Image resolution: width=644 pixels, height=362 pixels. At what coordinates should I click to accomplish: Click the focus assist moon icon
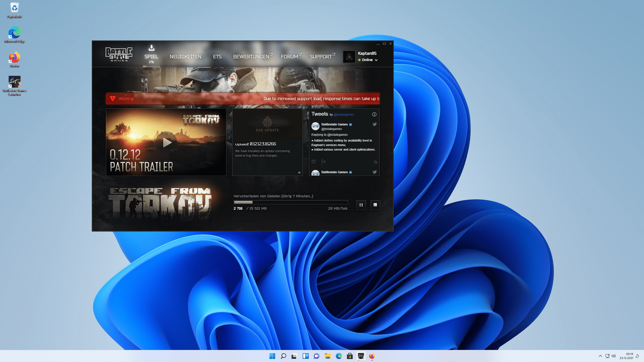(x=637, y=356)
